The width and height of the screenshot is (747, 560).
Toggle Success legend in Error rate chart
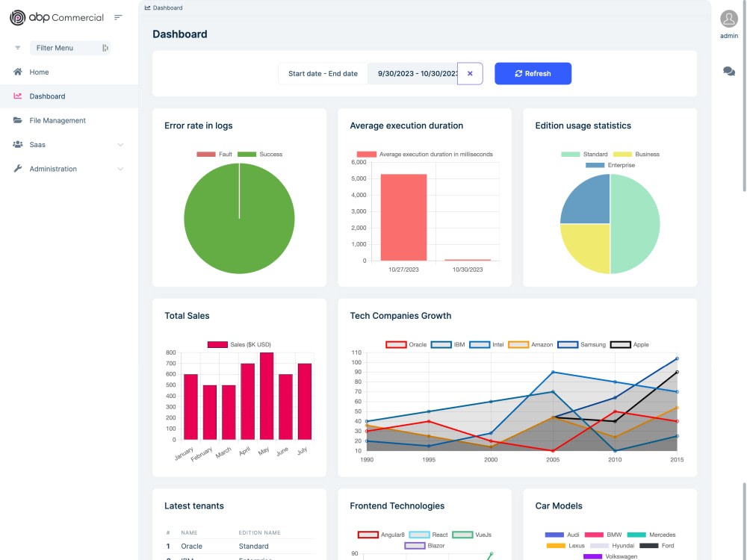260,155
